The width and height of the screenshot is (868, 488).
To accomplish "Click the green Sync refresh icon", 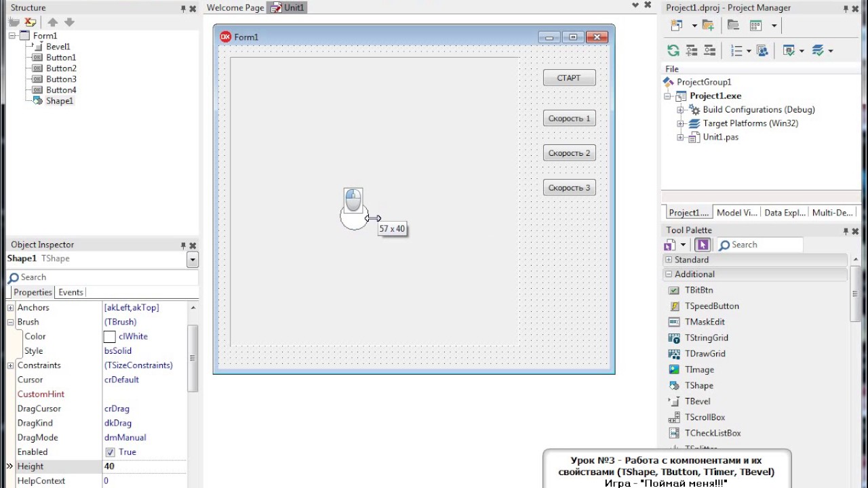I will coord(673,51).
